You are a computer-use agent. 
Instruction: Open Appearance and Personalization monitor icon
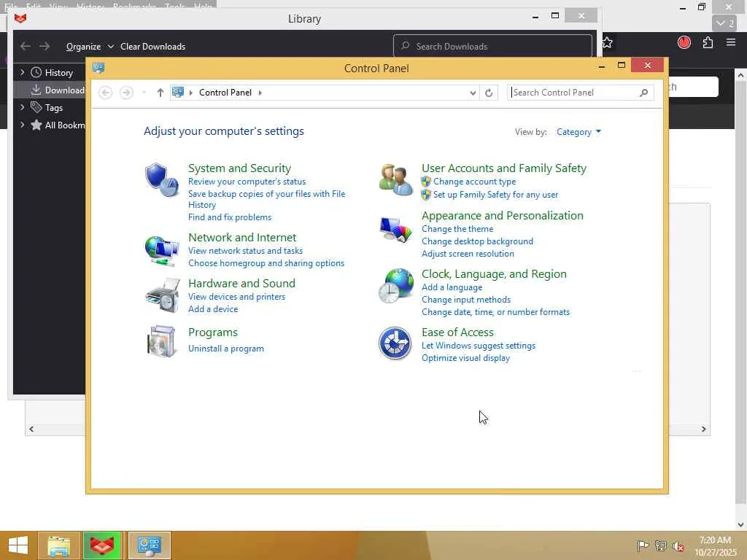pyautogui.click(x=395, y=230)
